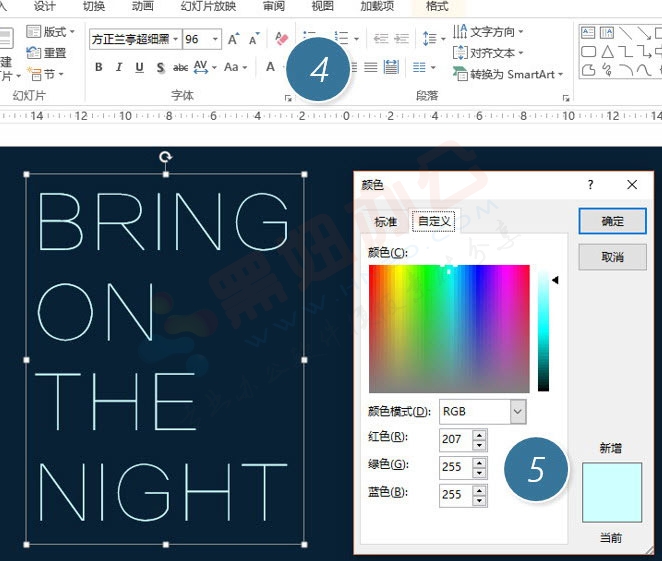Toggle bold text formatting
The width and height of the screenshot is (662, 561).
pos(98,68)
